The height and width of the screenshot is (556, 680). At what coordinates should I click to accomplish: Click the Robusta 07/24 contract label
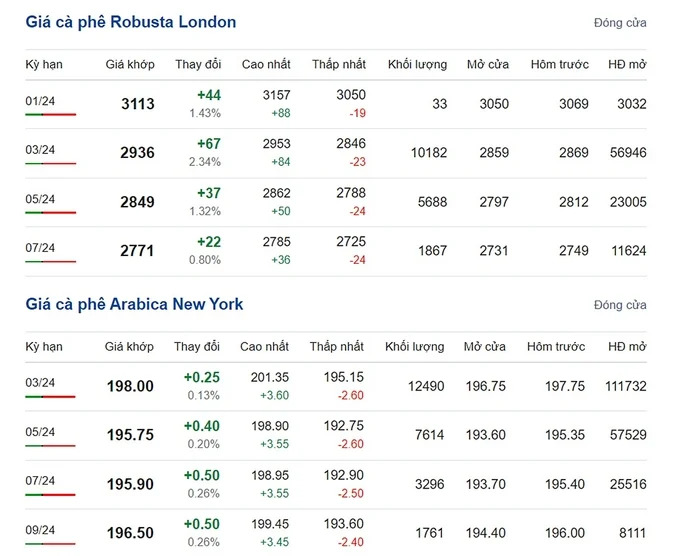(x=40, y=246)
